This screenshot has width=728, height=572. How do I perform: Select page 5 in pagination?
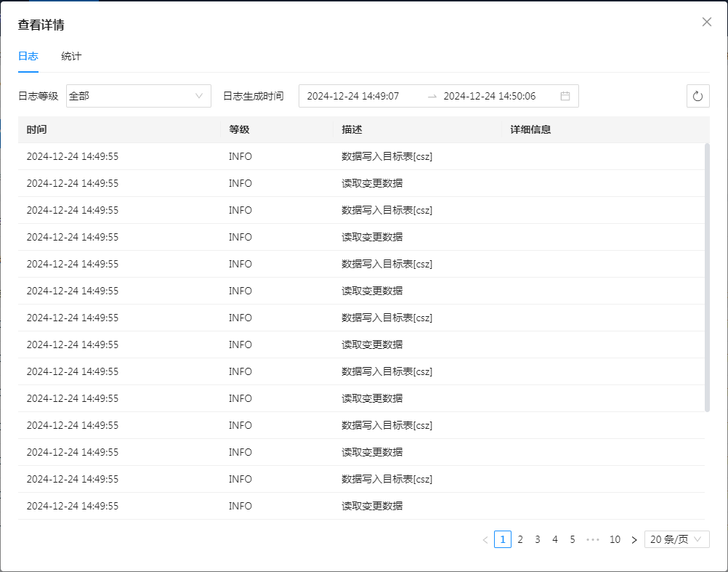tap(573, 539)
